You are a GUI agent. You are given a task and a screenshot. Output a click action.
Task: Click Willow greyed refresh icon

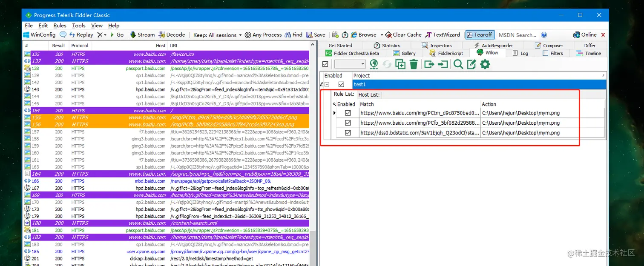click(x=387, y=64)
